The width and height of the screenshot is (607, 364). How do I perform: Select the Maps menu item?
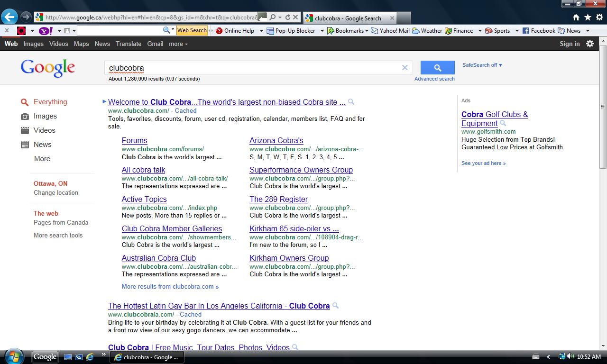pyautogui.click(x=81, y=44)
